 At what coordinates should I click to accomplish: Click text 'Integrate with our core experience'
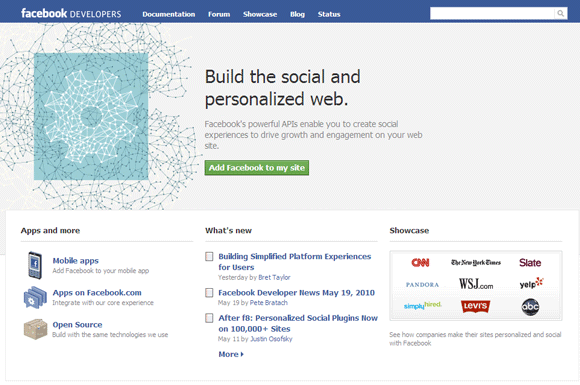(103, 303)
